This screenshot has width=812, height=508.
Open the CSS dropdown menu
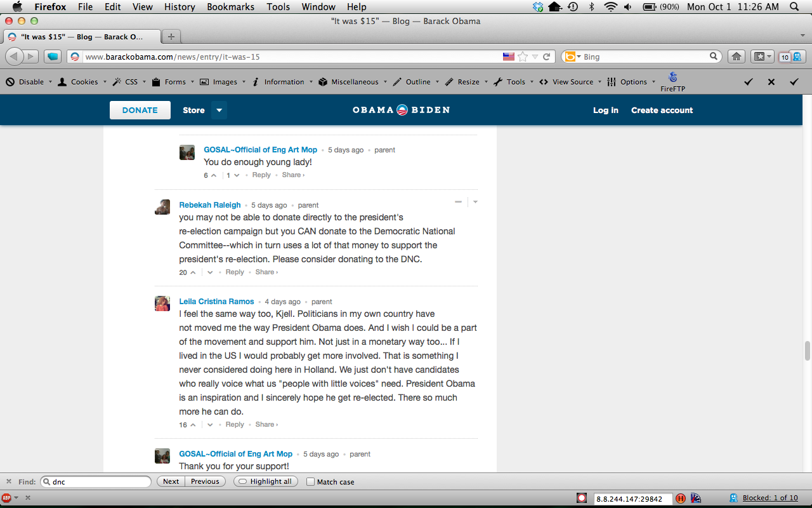(x=129, y=82)
